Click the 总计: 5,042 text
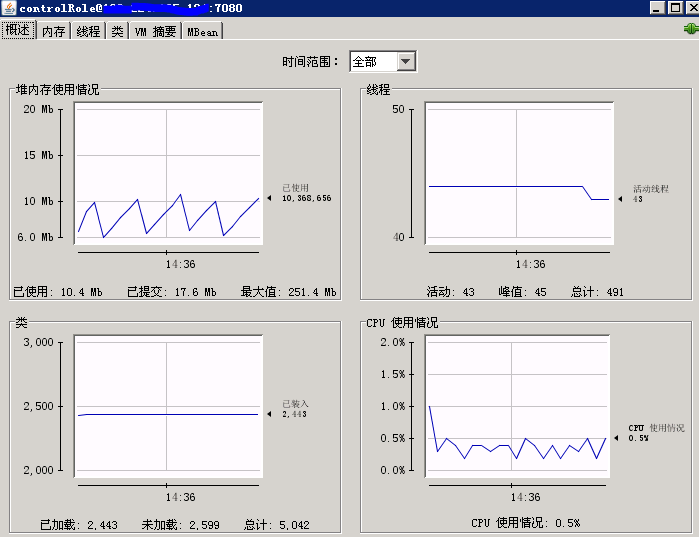Screen dimensions: 699x537 tap(277, 525)
